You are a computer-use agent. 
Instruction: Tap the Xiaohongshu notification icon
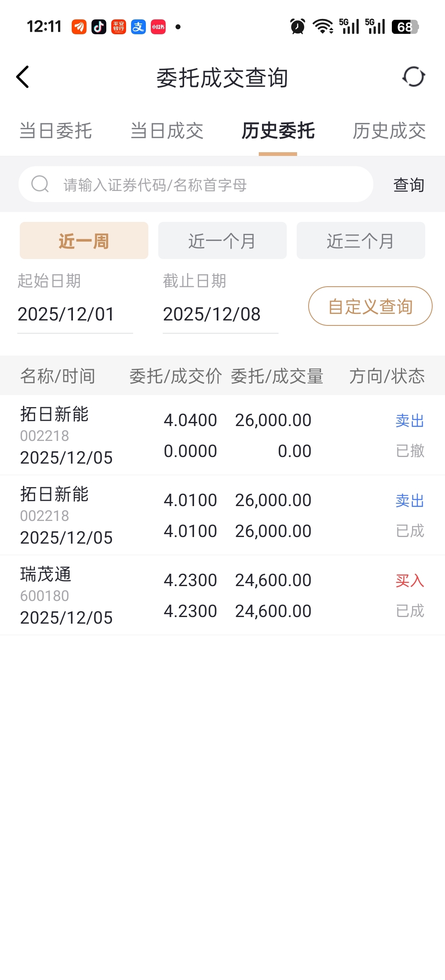pos(158,27)
